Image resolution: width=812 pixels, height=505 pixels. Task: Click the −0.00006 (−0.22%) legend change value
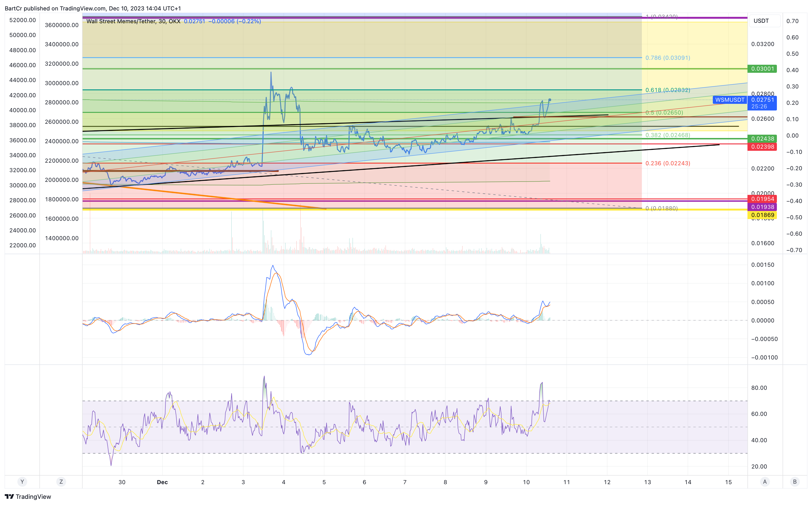pos(235,21)
